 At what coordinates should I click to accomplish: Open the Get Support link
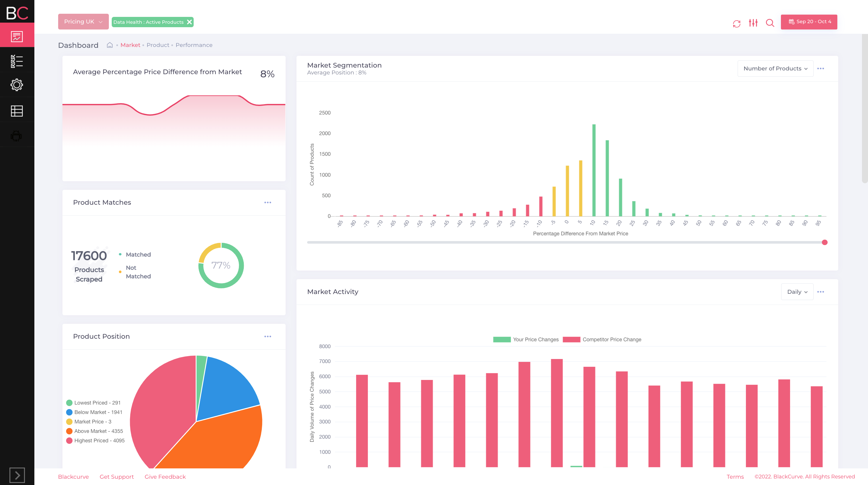click(117, 477)
